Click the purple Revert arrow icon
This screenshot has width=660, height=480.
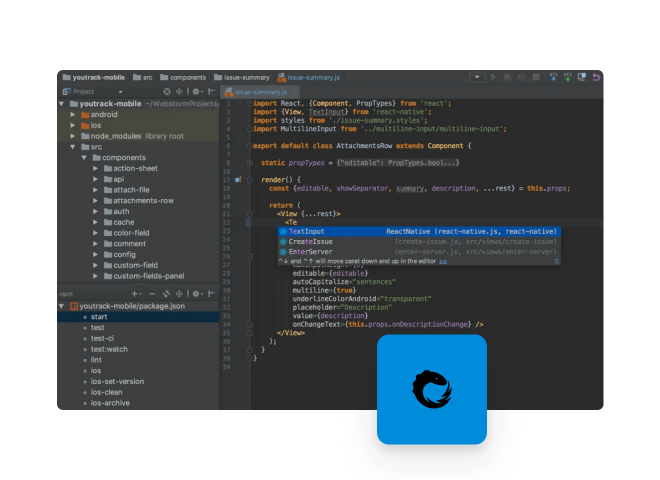[x=596, y=77]
